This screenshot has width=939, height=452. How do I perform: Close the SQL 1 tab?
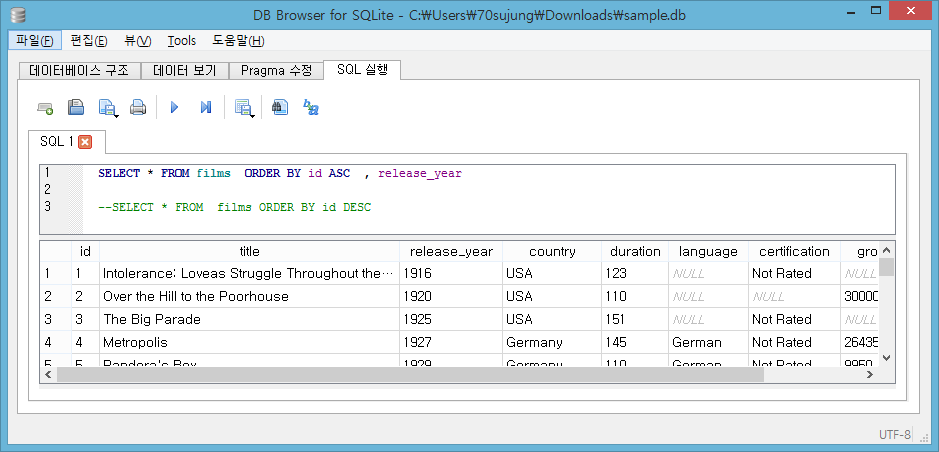tap(85, 142)
